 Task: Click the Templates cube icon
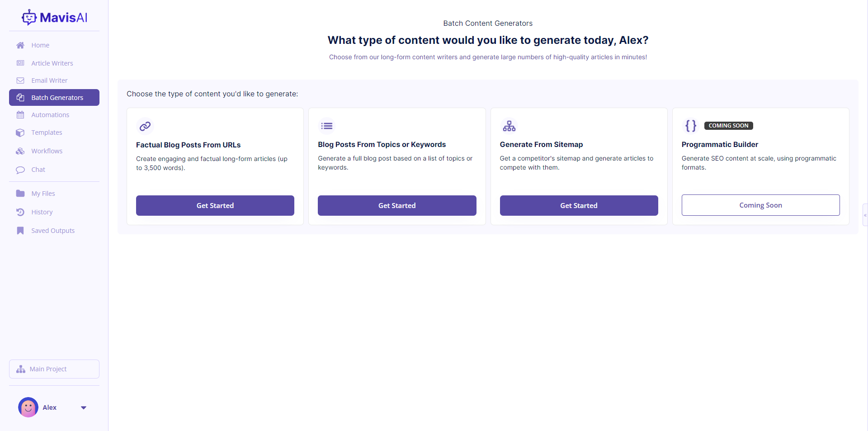pos(20,133)
